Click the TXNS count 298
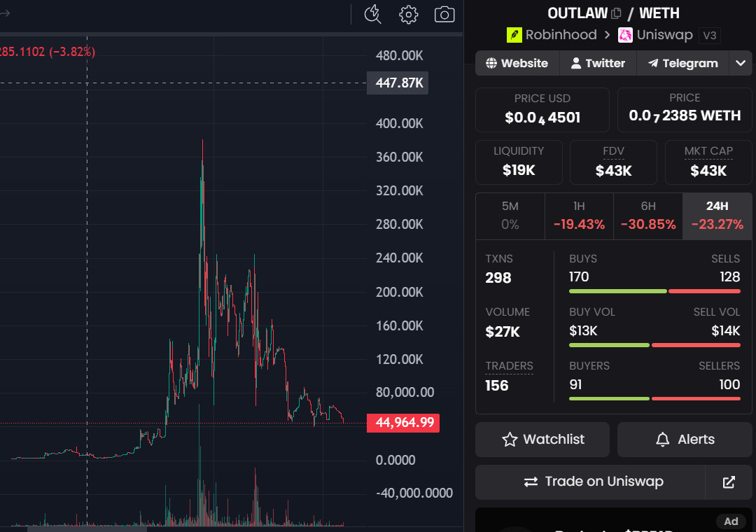The height and width of the screenshot is (532, 756). point(498,278)
